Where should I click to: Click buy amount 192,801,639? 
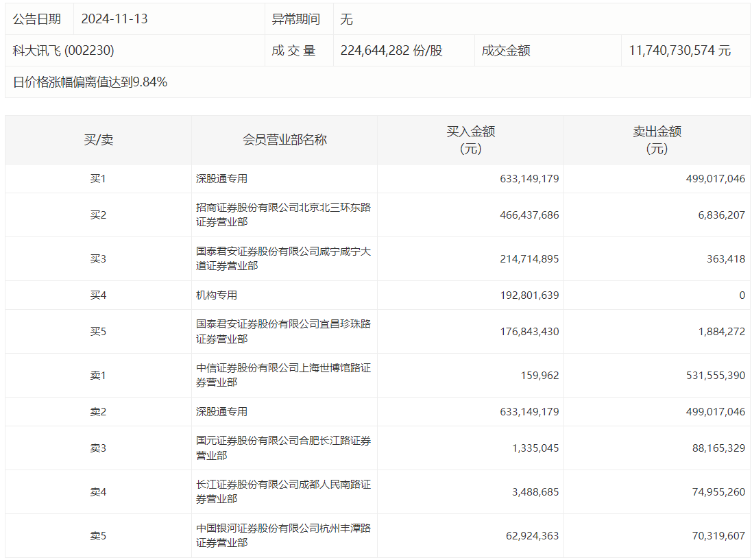(529, 295)
